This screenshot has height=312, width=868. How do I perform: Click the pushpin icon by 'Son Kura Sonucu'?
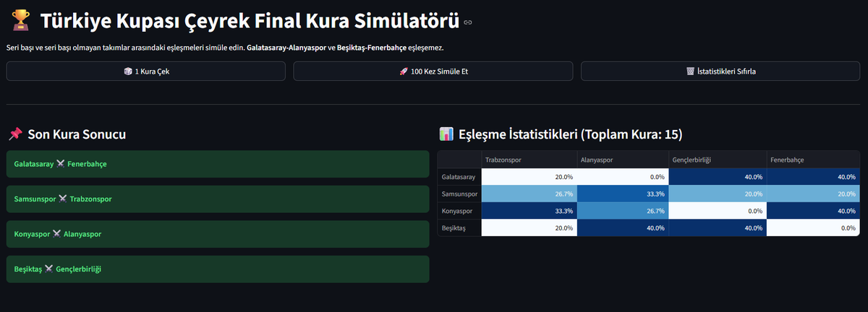[x=15, y=134]
